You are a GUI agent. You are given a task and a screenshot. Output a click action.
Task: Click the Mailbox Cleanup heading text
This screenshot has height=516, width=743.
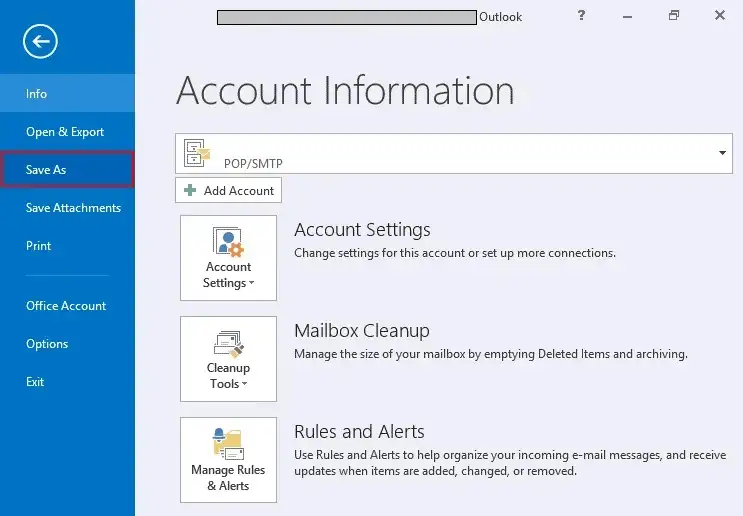361,331
